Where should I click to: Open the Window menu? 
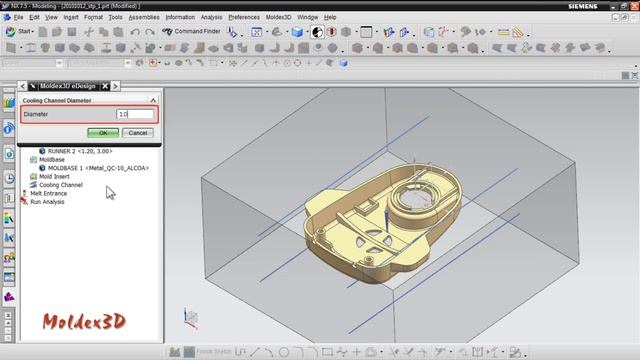pyautogui.click(x=307, y=17)
